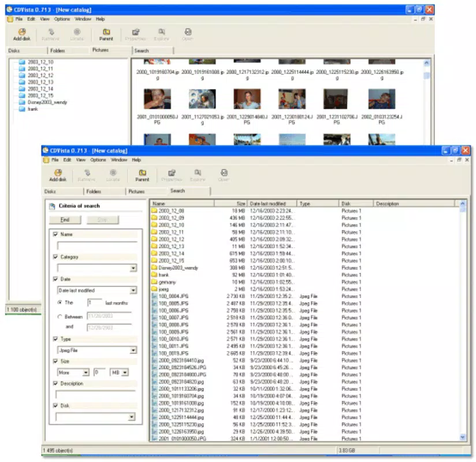Click folder icon of frank in back window tree

coord(22,109)
